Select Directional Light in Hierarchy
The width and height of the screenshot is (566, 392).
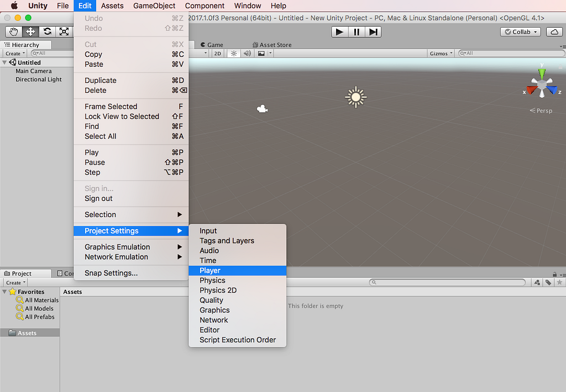pos(39,80)
